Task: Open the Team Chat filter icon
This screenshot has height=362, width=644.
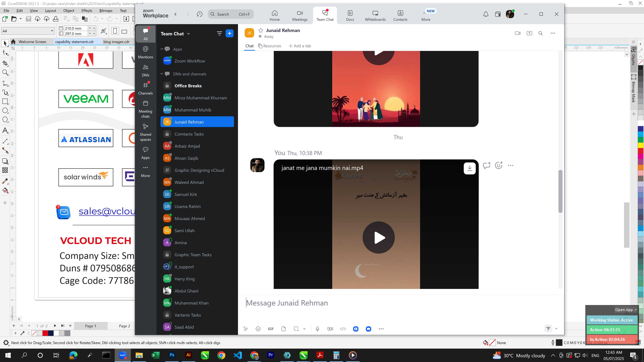Action: tap(219, 34)
